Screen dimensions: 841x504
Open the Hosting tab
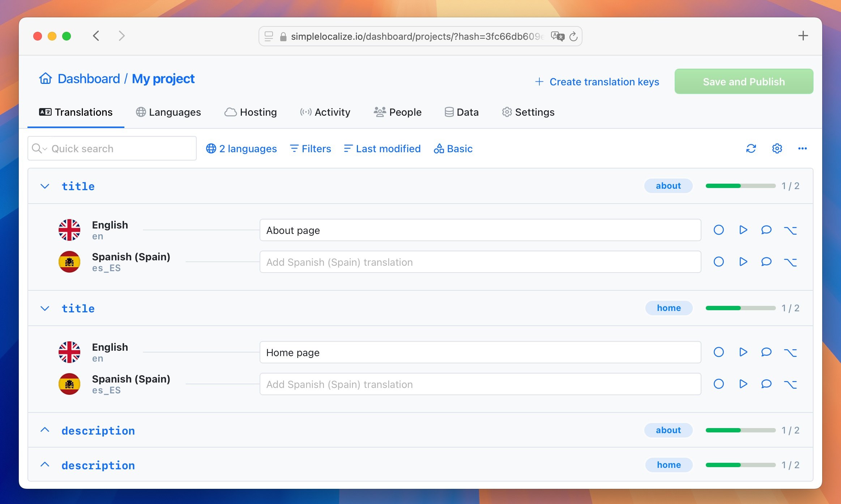pyautogui.click(x=251, y=112)
